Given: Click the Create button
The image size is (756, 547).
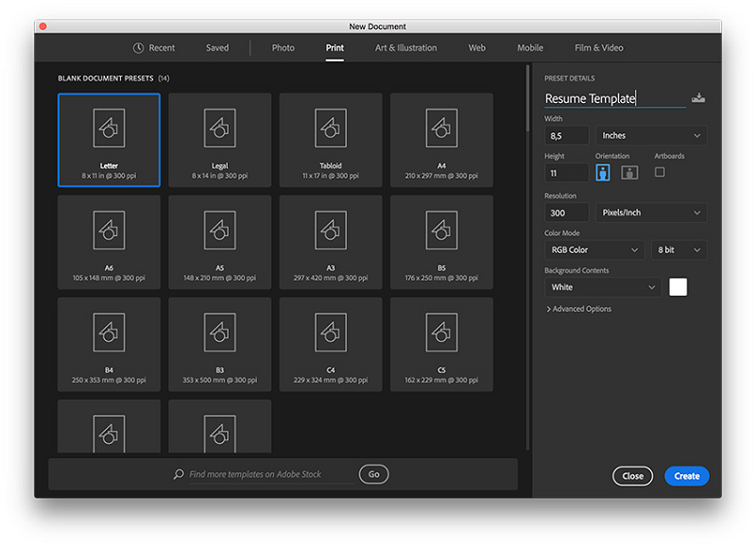Looking at the screenshot, I should coord(686,476).
